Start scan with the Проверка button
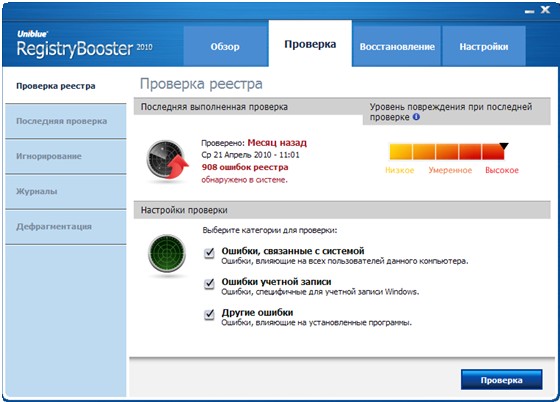Viewport: 560px width, 402px height. click(x=501, y=380)
